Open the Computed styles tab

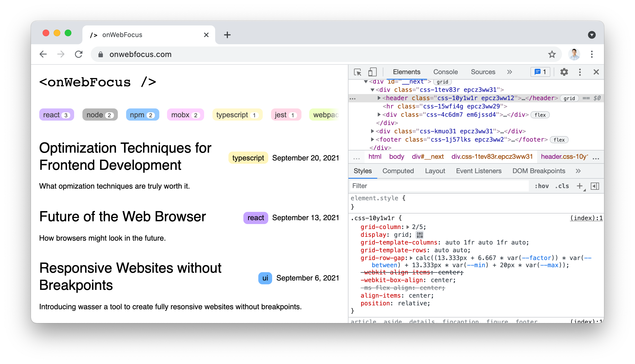coord(398,171)
